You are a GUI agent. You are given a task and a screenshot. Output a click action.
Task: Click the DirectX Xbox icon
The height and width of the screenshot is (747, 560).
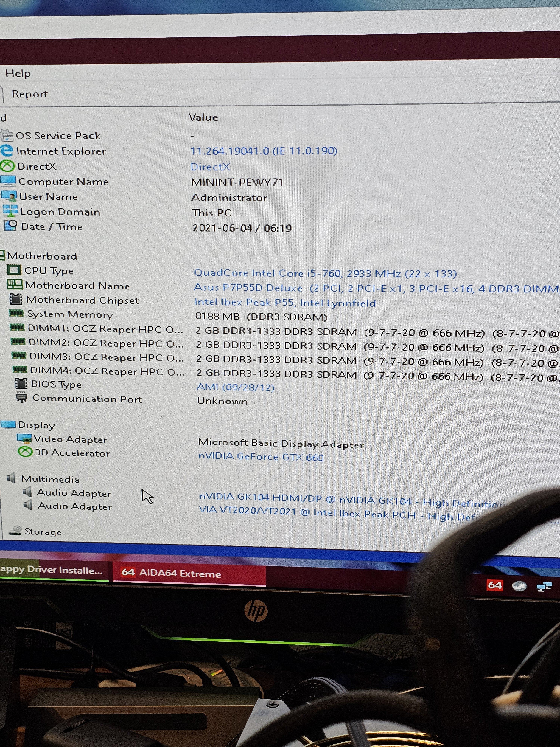point(7,166)
